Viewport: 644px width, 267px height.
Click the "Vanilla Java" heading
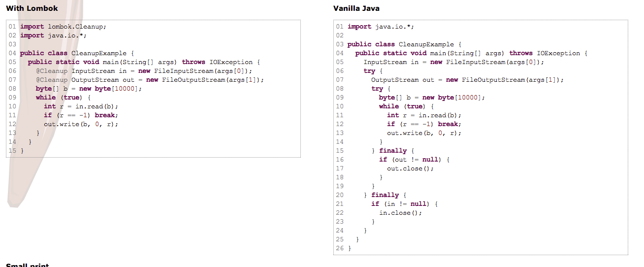tap(356, 8)
